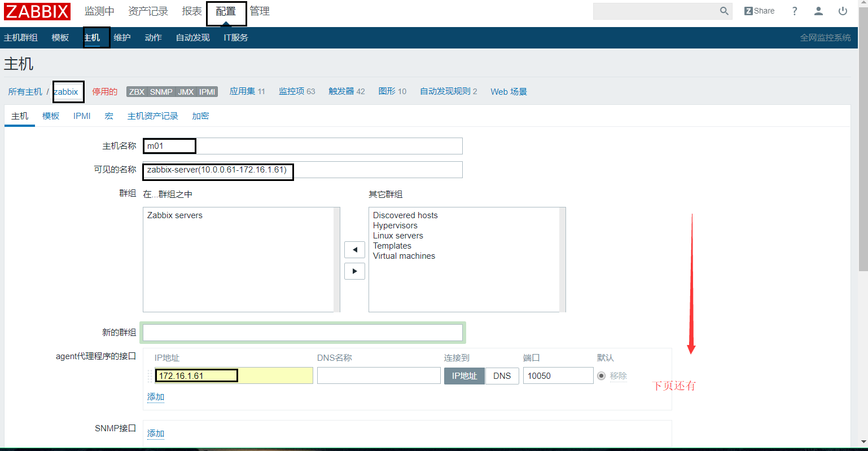This screenshot has height=451, width=868.
Task: Open 报表 top menu
Action: pyautogui.click(x=192, y=11)
